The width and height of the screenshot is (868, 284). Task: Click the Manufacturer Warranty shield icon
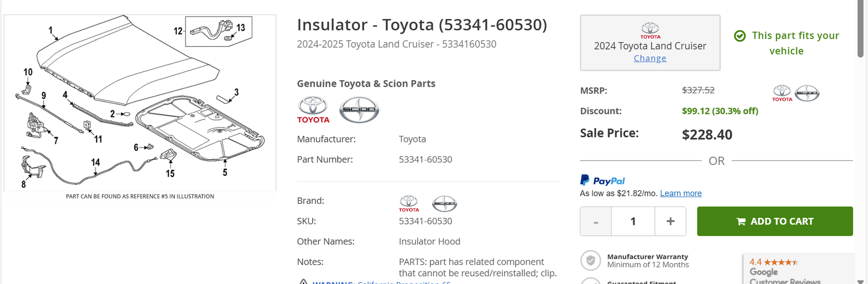tap(591, 261)
